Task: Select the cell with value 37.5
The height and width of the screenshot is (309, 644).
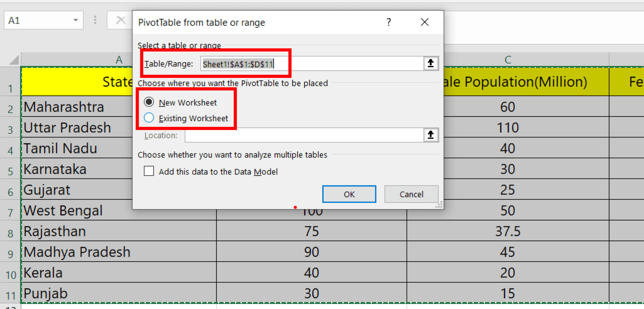Action: click(507, 231)
